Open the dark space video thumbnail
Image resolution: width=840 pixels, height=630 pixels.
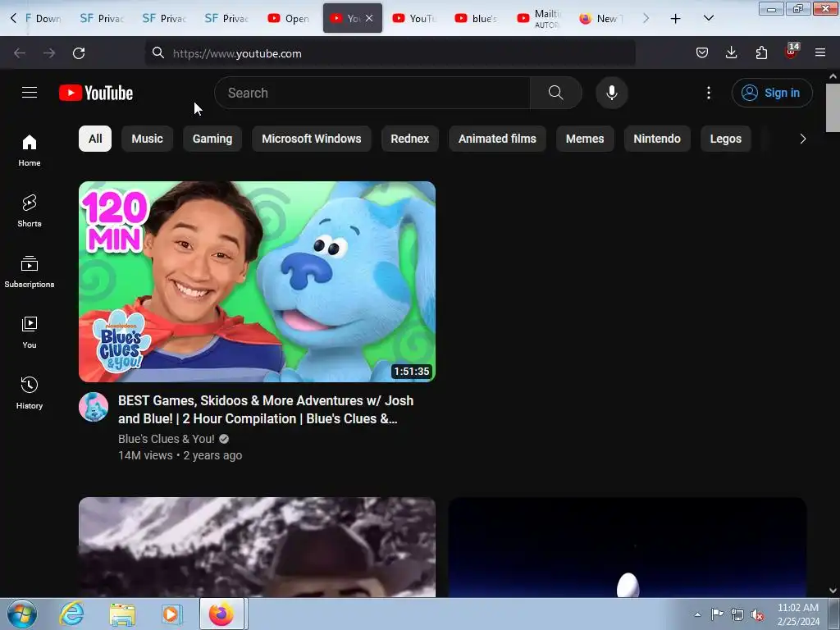point(628,547)
